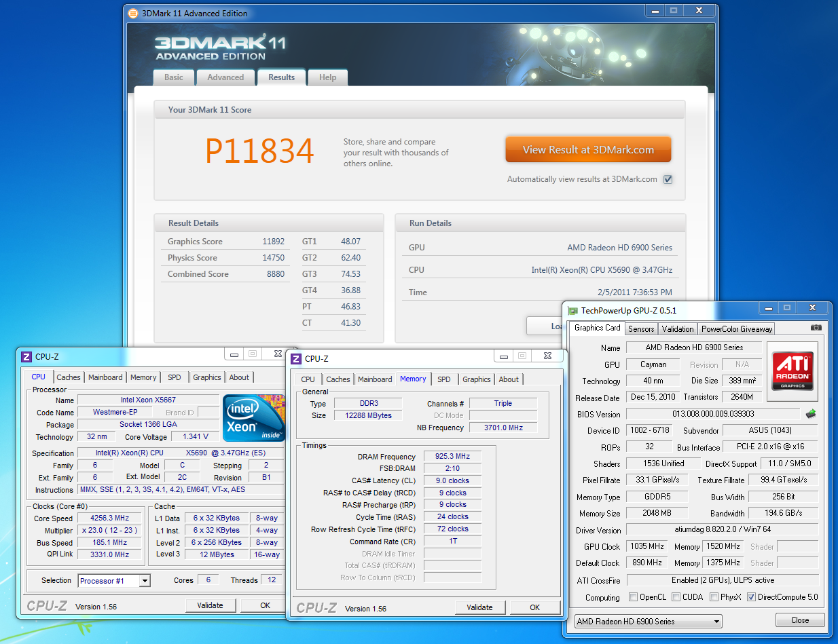The image size is (838, 644).
Task: Click the GPU Clock 1035 MHz field
Action: [x=647, y=546]
